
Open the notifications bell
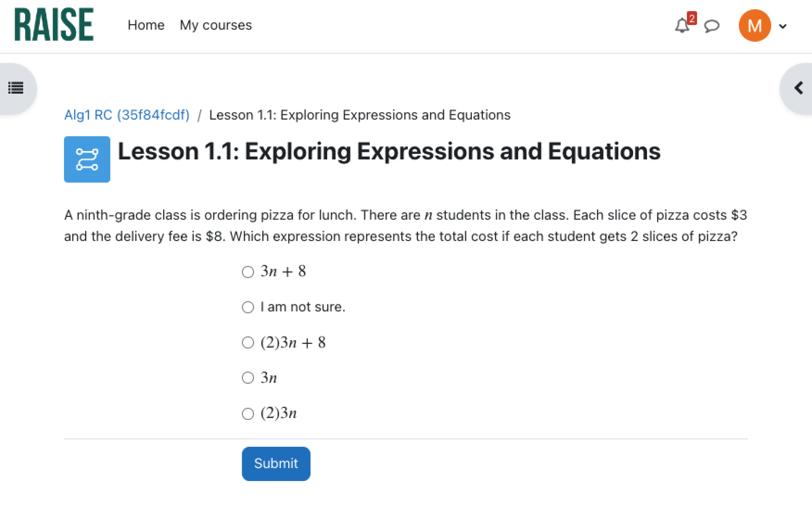pyautogui.click(x=682, y=26)
